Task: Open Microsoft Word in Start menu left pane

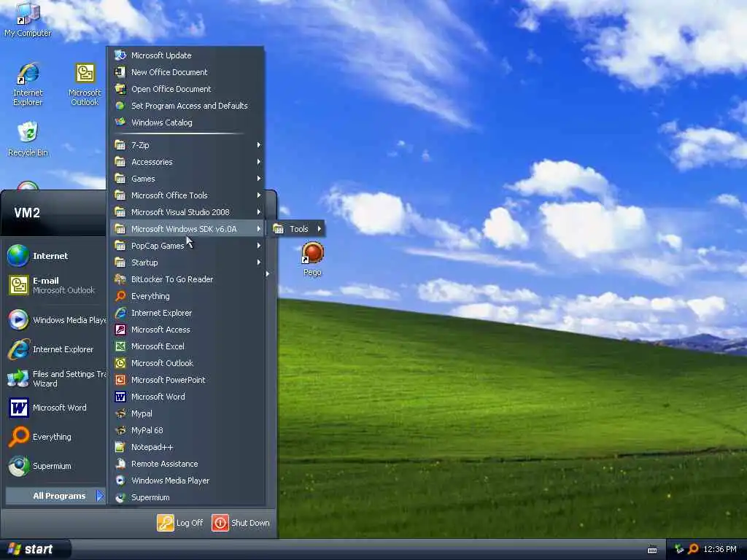Action: pyautogui.click(x=55, y=408)
